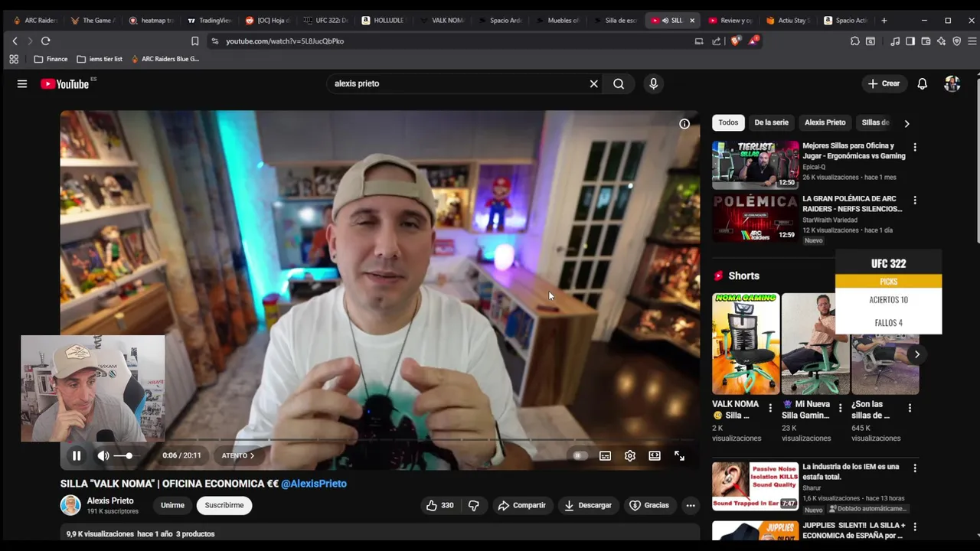Open player settings gear
Viewport: 980px width, 551px height.
(630, 455)
